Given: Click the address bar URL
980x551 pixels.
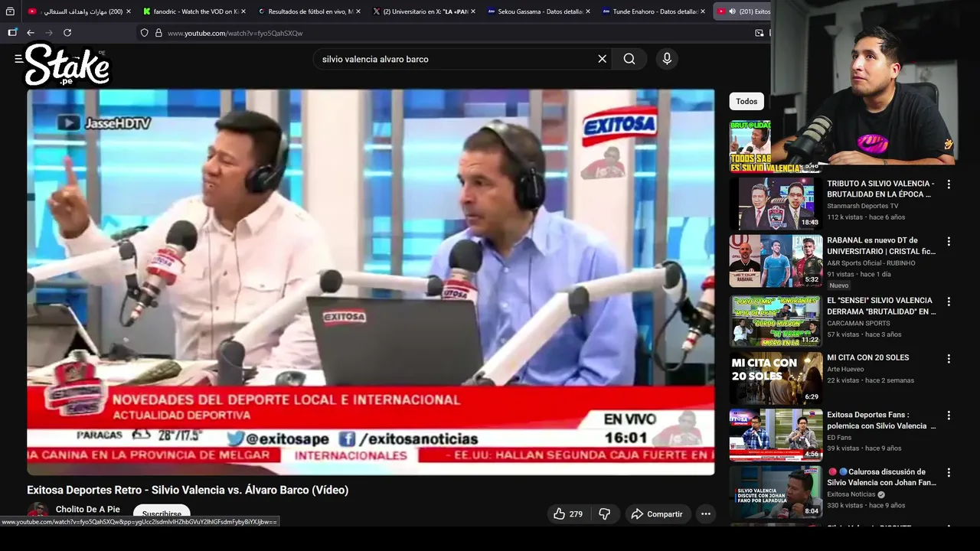Looking at the screenshot, I should tap(234, 33).
